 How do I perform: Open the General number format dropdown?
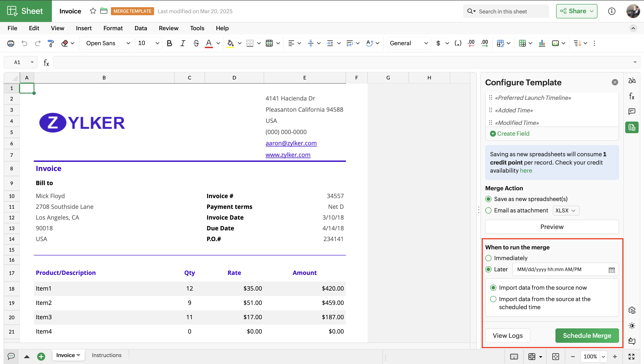(x=408, y=43)
